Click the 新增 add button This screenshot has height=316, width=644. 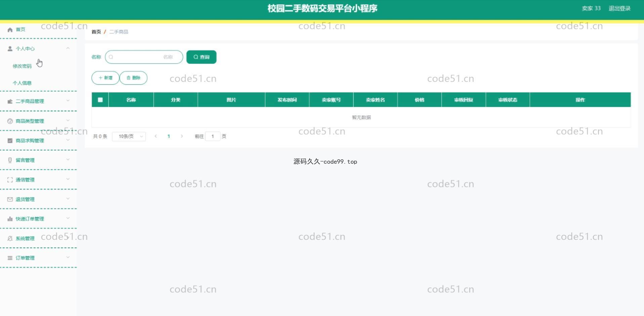coord(105,78)
